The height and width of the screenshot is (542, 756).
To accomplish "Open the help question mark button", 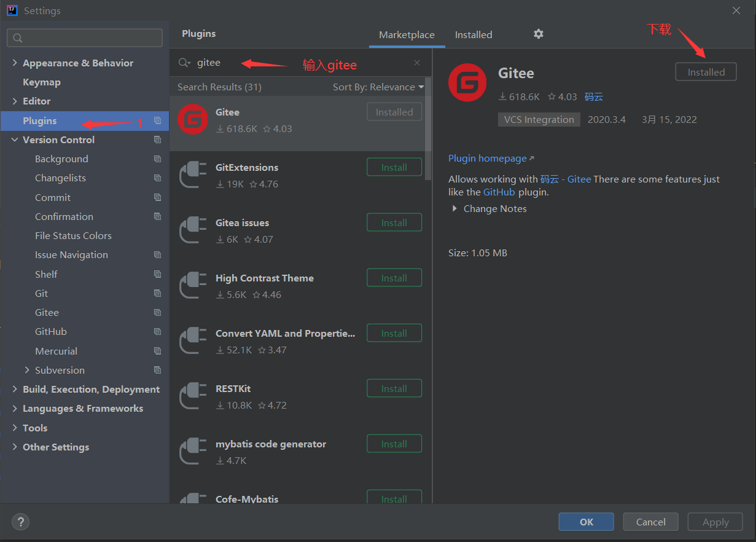I will tap(20, 522).
